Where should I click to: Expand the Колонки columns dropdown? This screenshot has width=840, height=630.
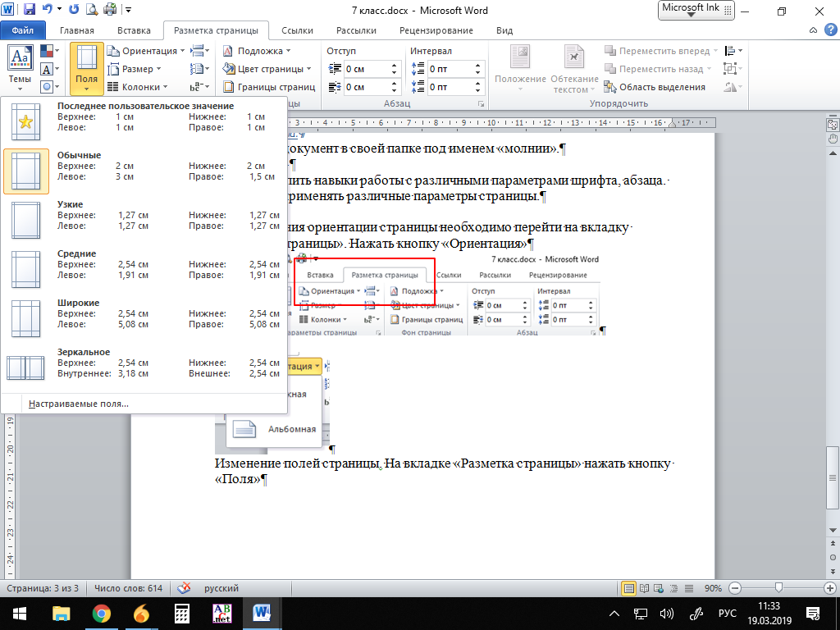coord(139,87)
